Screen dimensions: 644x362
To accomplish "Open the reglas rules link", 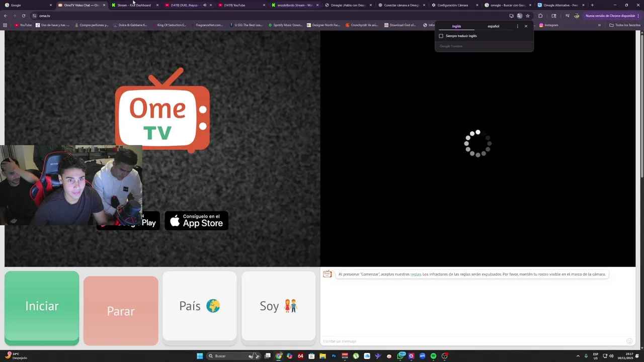I will point(416,274).
